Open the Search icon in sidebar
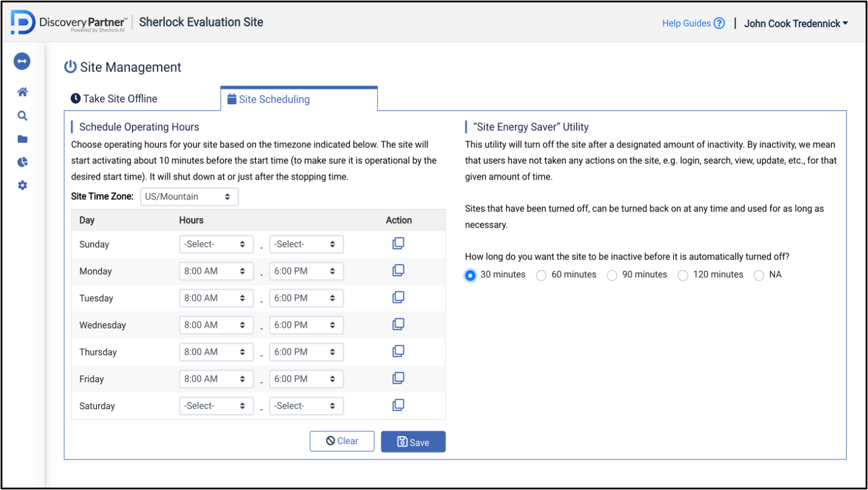Image resolution: width=868 pixels, height=490 pixels. [x=22, y=116]
